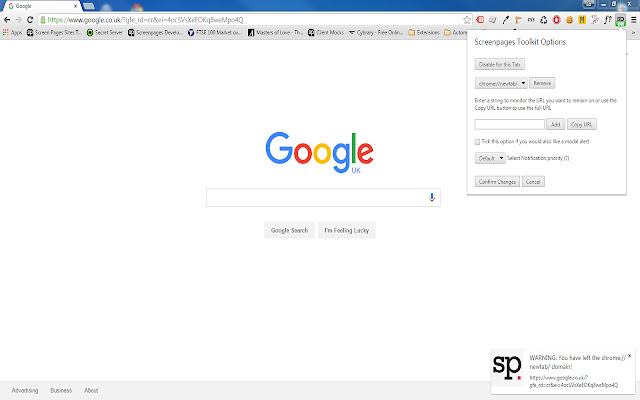Open the Cybrary Free Online bookmark
The height and width of the screenshot is (400, 640).
tap(376, 32)
